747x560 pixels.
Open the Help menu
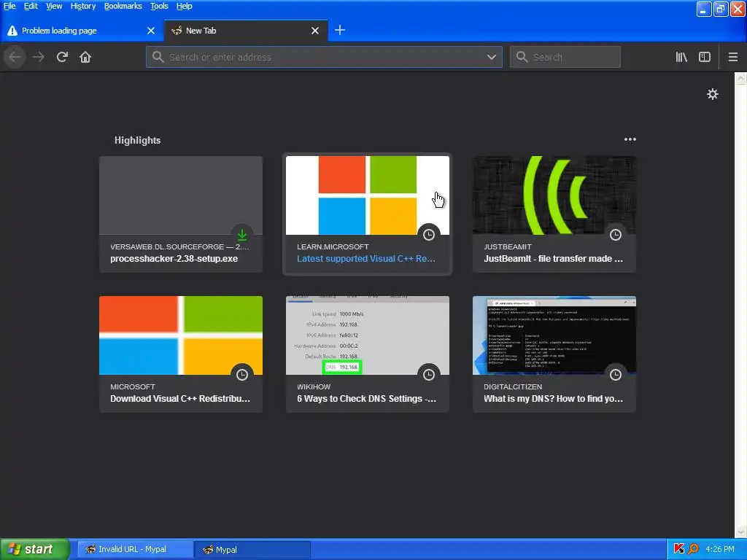pos(185,6)
